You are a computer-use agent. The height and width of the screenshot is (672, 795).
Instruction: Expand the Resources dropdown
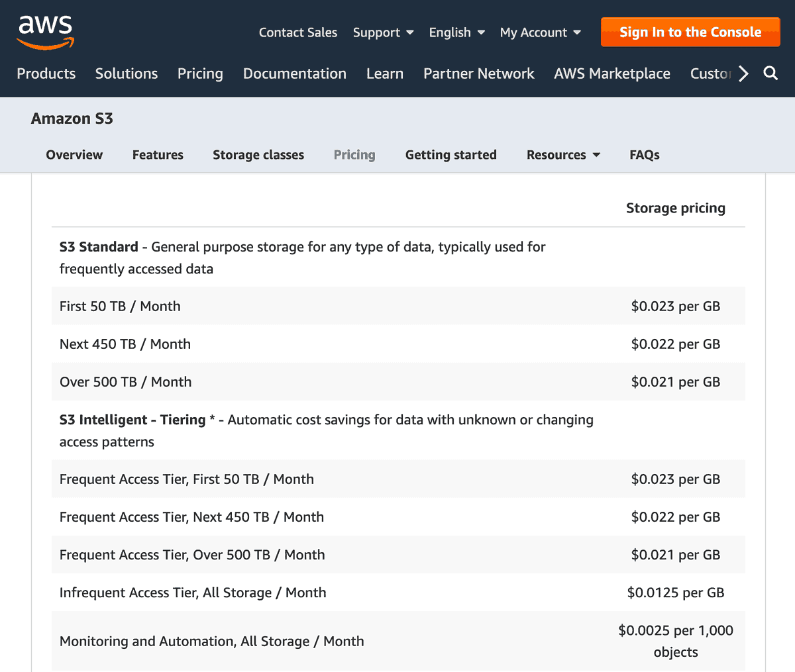click(563, 155)
